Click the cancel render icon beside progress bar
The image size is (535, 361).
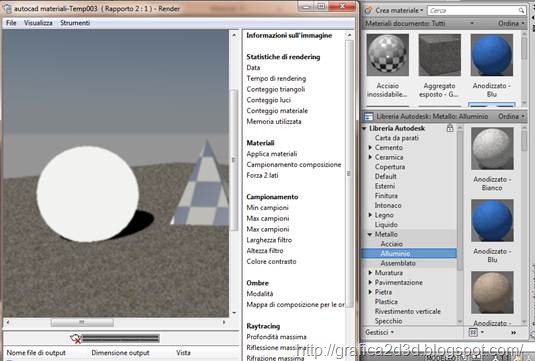tap(75, 338)
